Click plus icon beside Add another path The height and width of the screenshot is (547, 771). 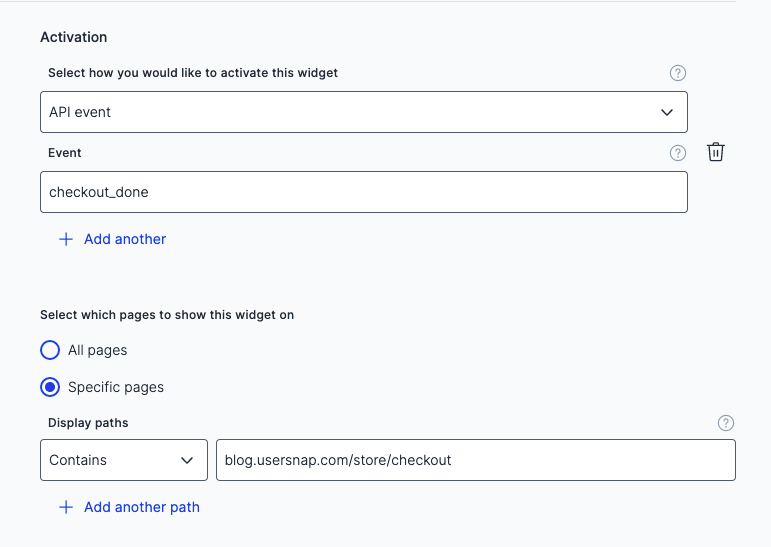point(66,507)
